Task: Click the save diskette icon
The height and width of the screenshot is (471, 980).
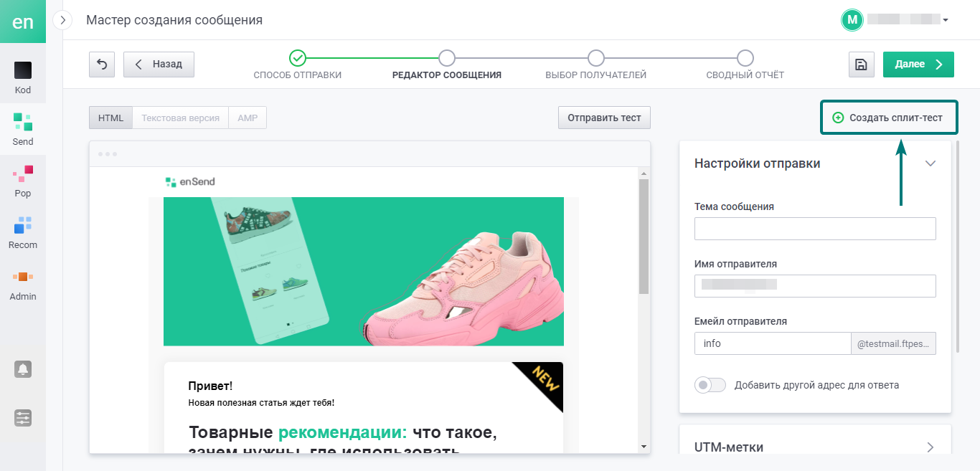Action: [x=861, y=64]
